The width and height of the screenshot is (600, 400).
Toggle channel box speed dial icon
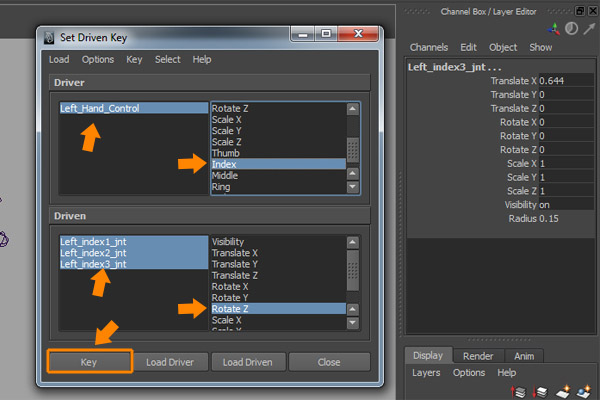point(572,29)
